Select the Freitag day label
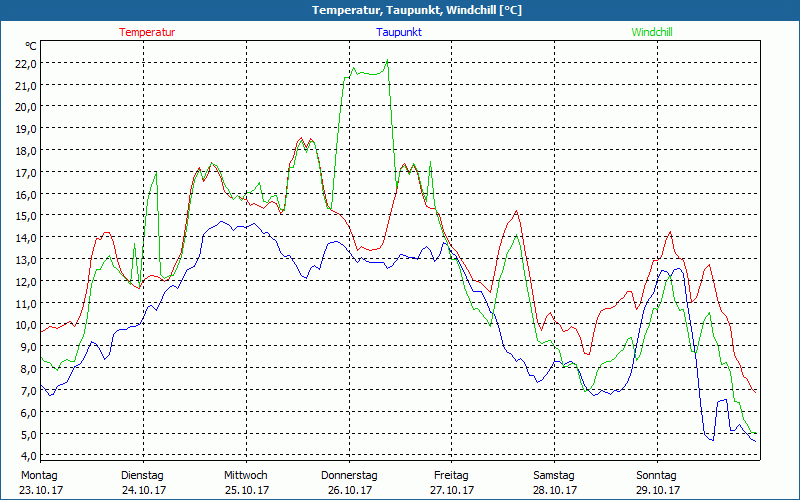Viewport: 800px width, 500px height. [x=451, y=475]
